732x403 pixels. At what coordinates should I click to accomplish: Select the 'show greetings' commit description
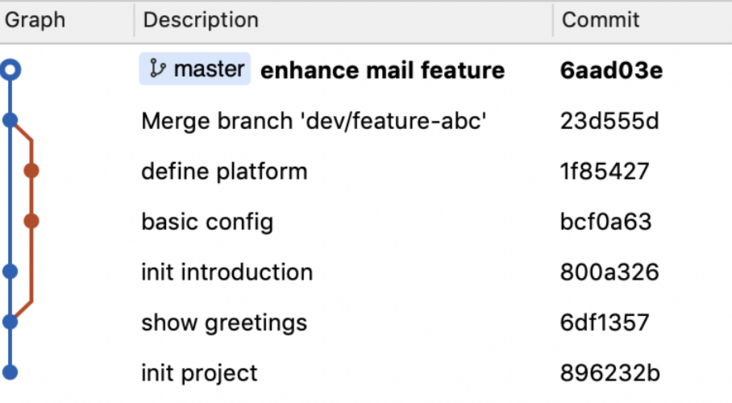pyautogui.click(x=224, y=322)
